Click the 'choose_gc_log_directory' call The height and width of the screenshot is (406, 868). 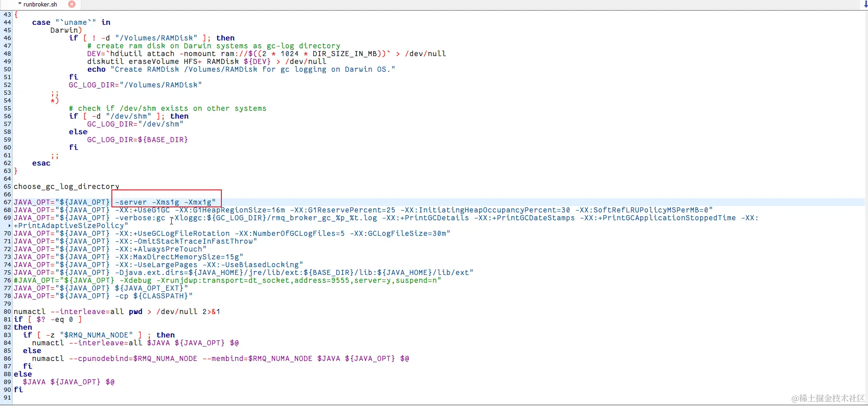[x=66, y=186]
